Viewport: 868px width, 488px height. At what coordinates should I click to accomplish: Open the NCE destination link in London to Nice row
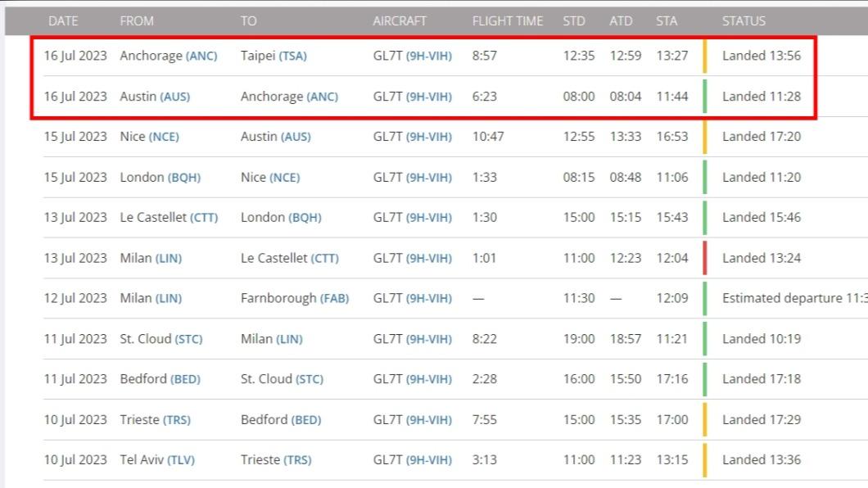[x=284, y=178]
